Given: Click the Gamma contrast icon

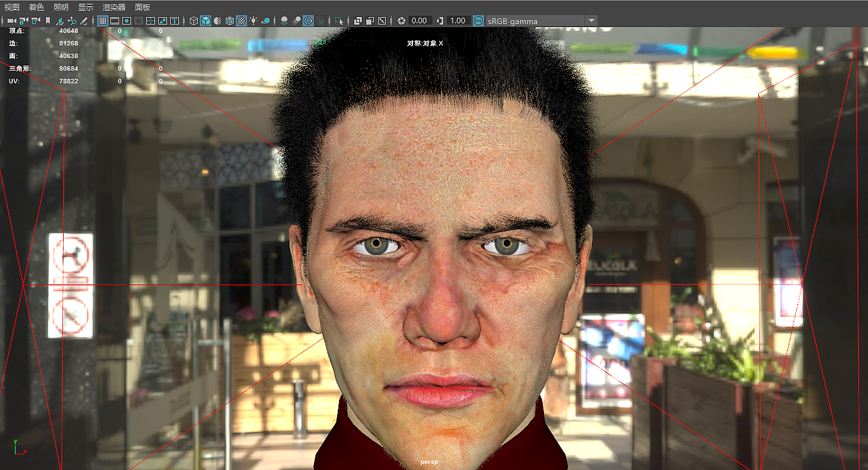Looking at the screenshot, I should [440, 20].
